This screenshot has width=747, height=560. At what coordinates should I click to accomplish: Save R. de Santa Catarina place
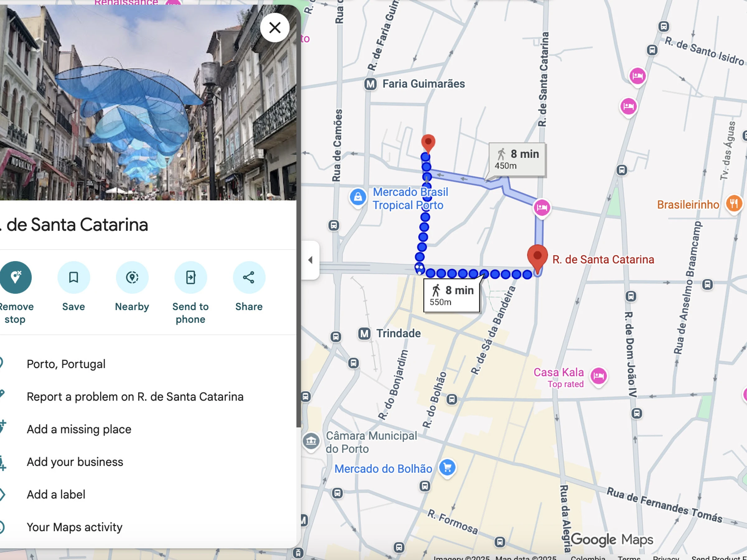click(74, 277)
